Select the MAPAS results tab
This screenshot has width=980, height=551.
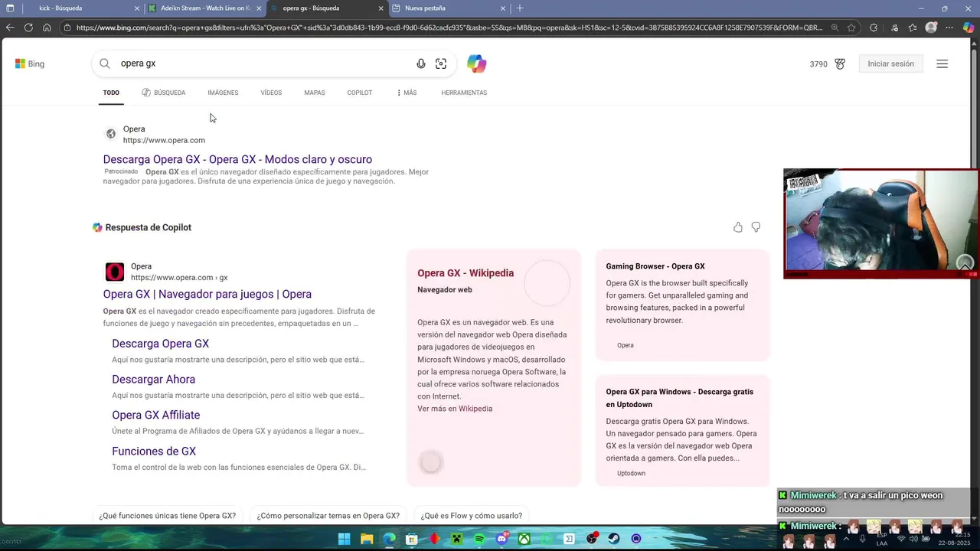(315, 93)
